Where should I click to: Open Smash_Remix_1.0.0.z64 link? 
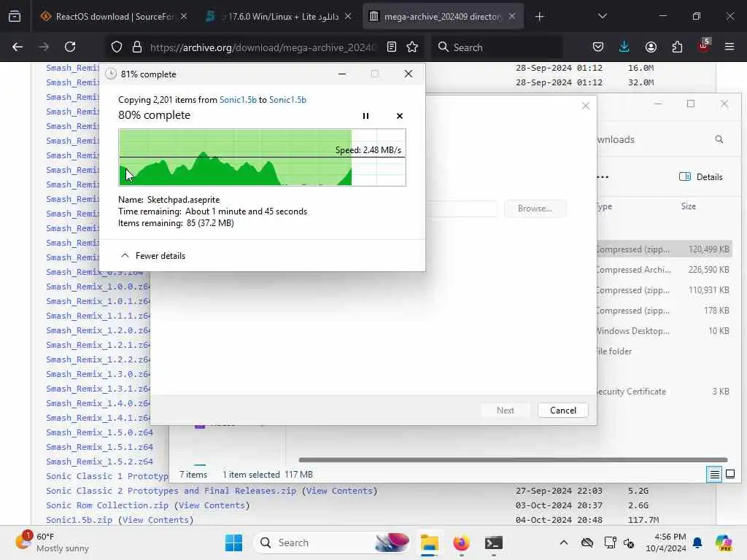[98, 287]
